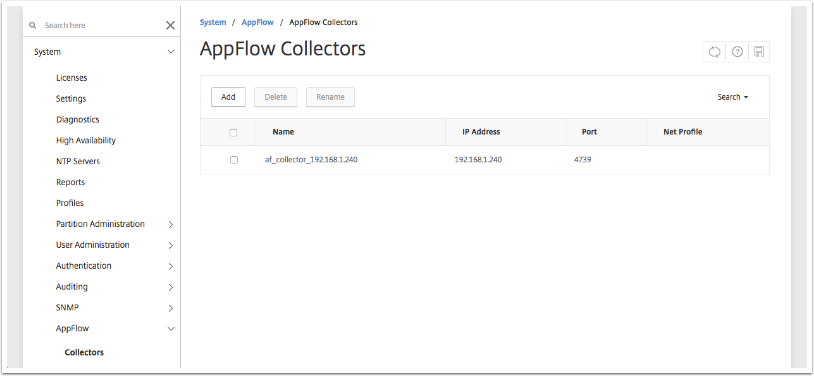814x376 pixels.
Task: Toggle the select-all checkbox in table header
Action: pos(233,132)
